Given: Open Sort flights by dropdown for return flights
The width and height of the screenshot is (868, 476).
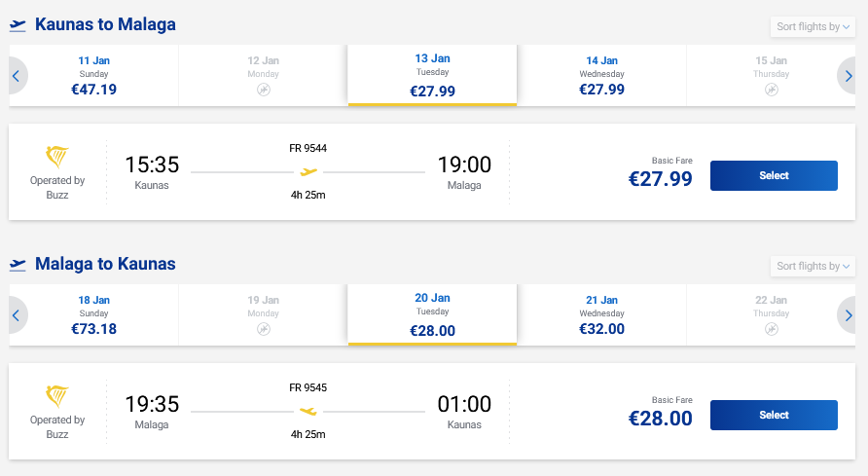Looking at the screenshot, I should point(812,266).
